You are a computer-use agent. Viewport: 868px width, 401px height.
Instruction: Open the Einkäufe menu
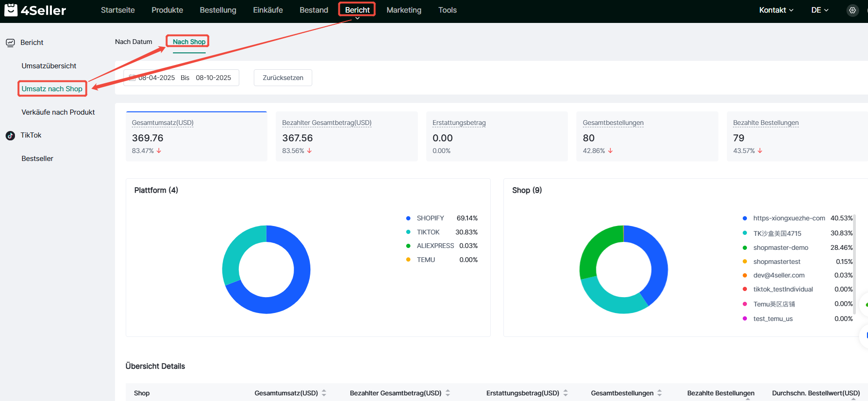click(268, 10)
